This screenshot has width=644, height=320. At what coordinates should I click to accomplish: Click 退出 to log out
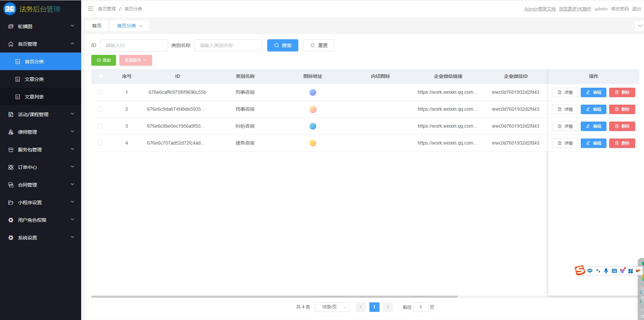pos(636,9)
